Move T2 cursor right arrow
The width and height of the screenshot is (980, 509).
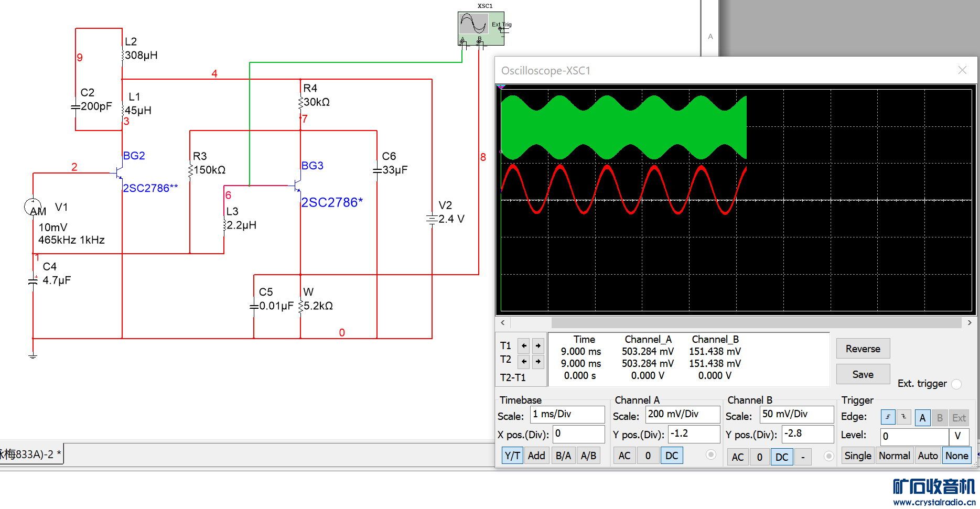(x=538, y=362)
